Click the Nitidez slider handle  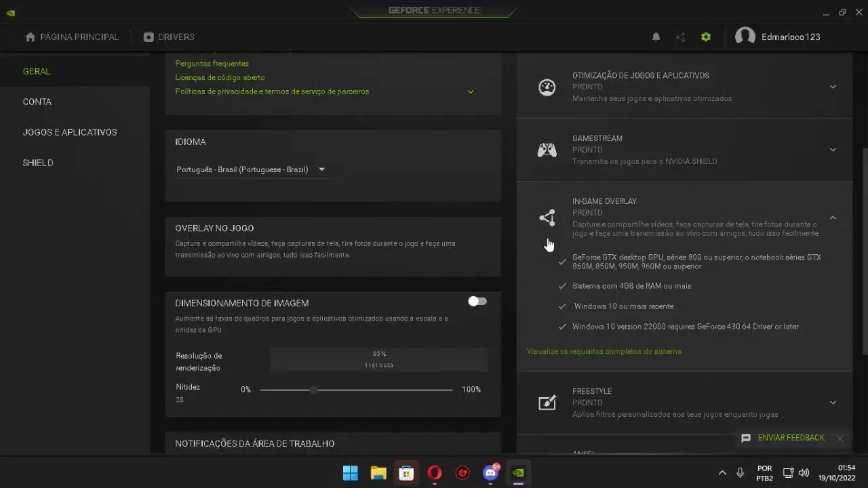pos(313,390)
